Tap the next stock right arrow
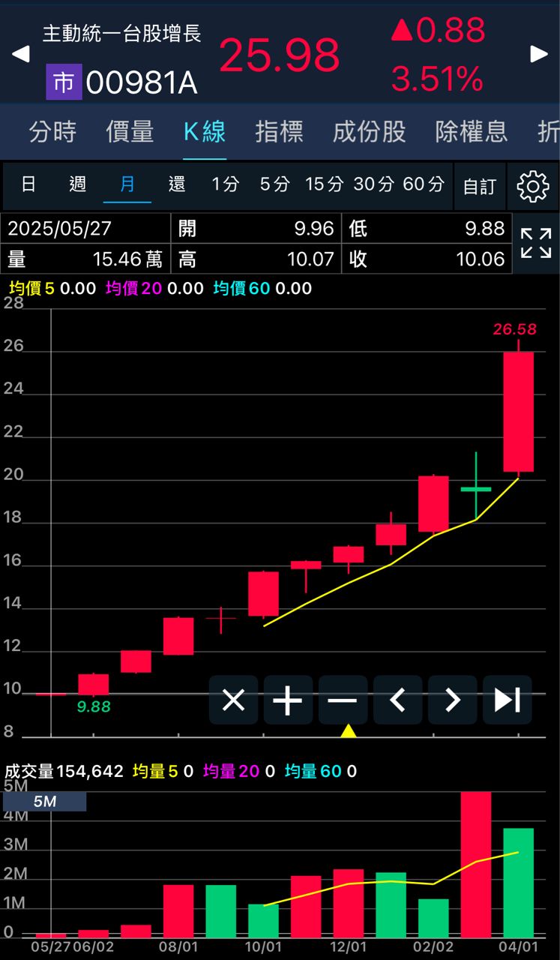 539,54
